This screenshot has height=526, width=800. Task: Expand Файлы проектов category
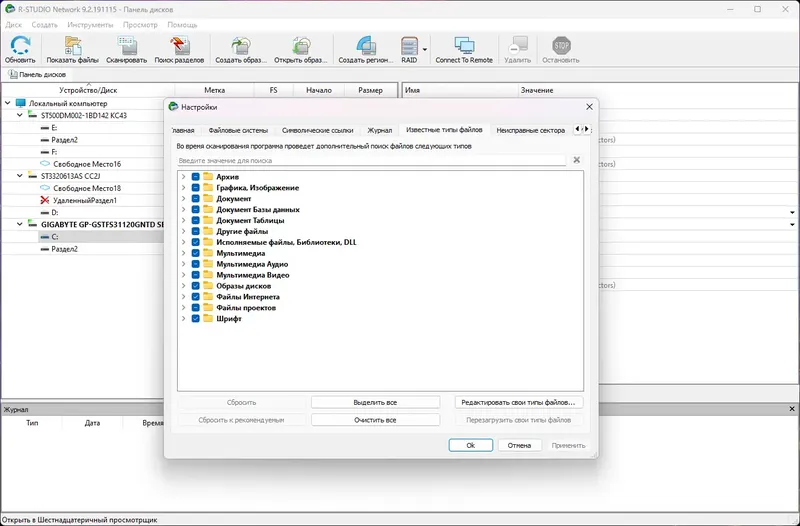tap(183, 308)
